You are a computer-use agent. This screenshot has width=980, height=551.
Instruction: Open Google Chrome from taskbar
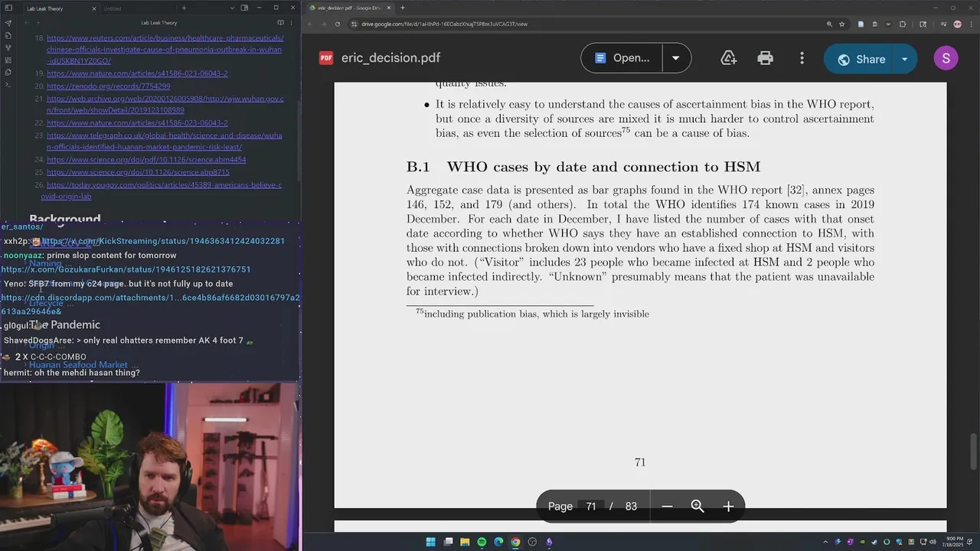click(515, 542)
